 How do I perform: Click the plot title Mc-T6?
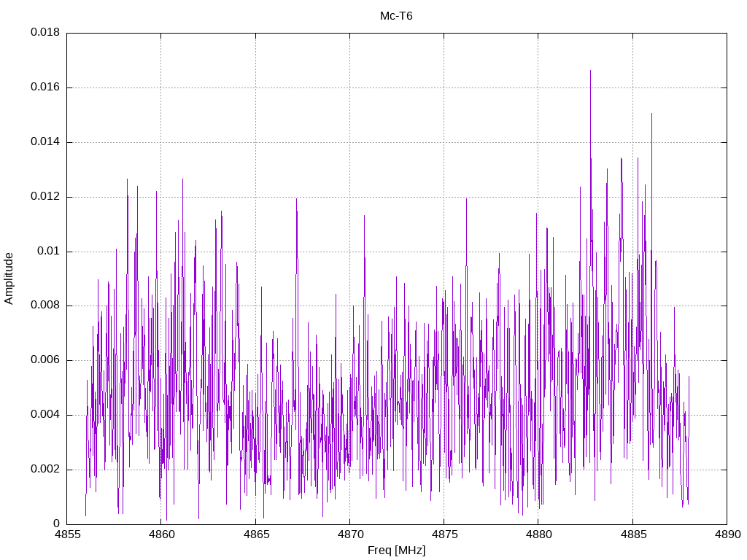(396, 16)
